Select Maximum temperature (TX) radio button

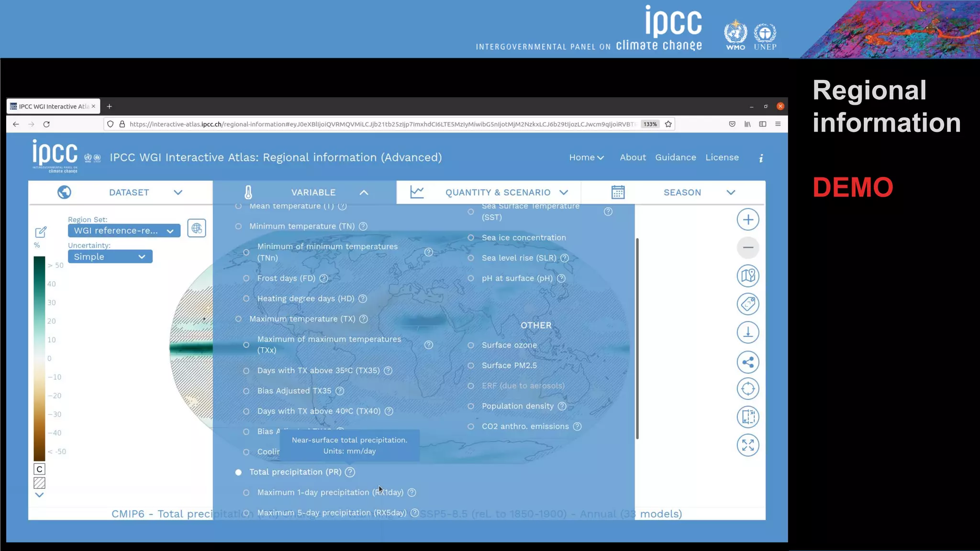[x=238, y=319]
